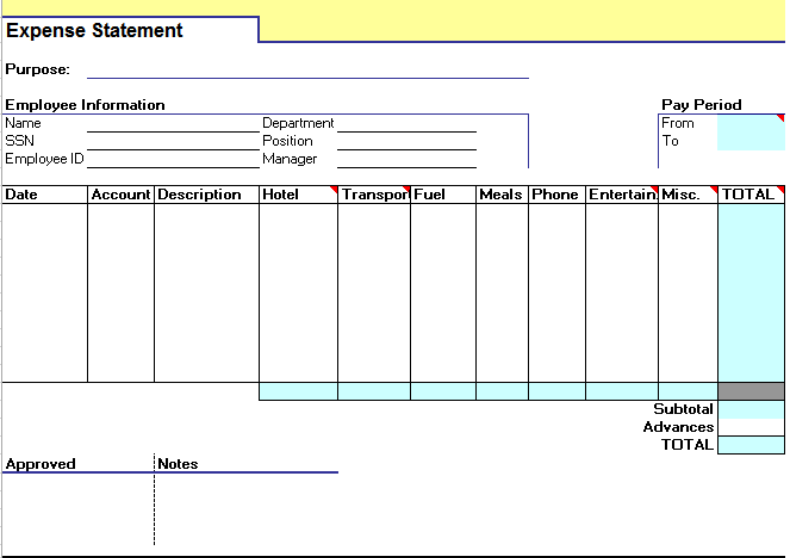The image size is (790, 558).
Task: Select the Entertain column header
Action: [622, 195]
